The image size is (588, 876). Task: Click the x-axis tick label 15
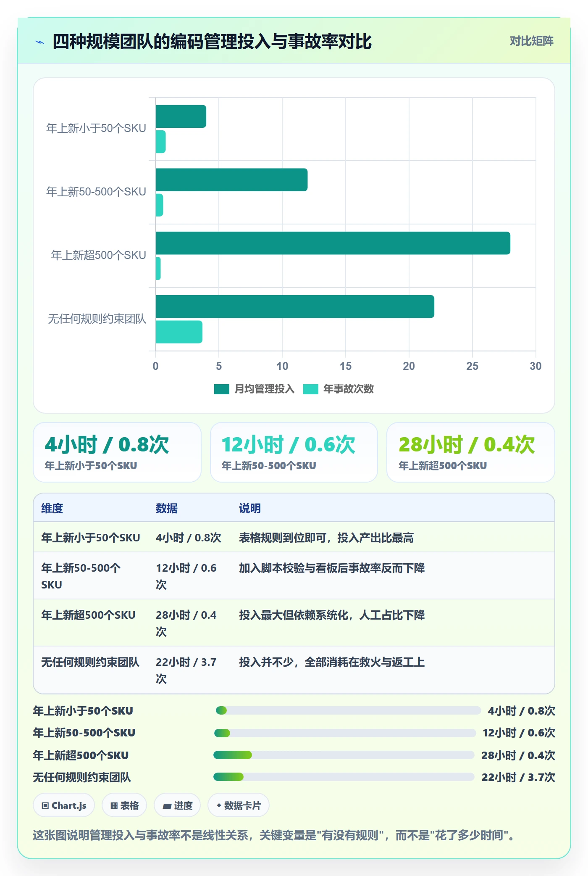click(x=346, y=366)
